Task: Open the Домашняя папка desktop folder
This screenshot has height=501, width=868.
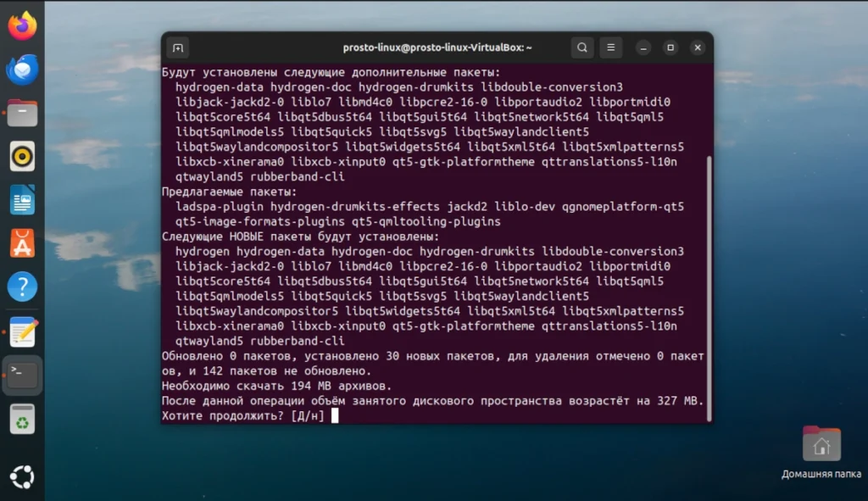Action: 821,451
